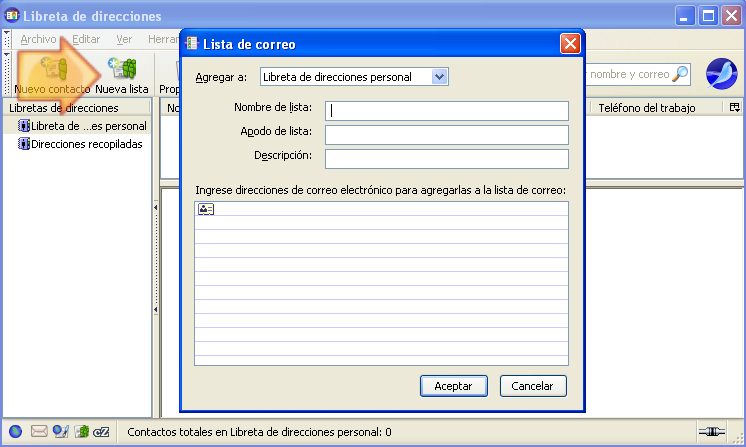Click the Contactos totales status text

pos(259,432)
